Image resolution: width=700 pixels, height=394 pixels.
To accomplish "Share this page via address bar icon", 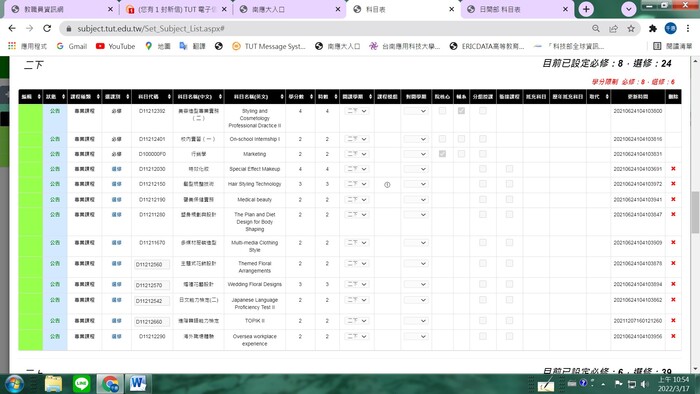I will click(x=613, y=29).
